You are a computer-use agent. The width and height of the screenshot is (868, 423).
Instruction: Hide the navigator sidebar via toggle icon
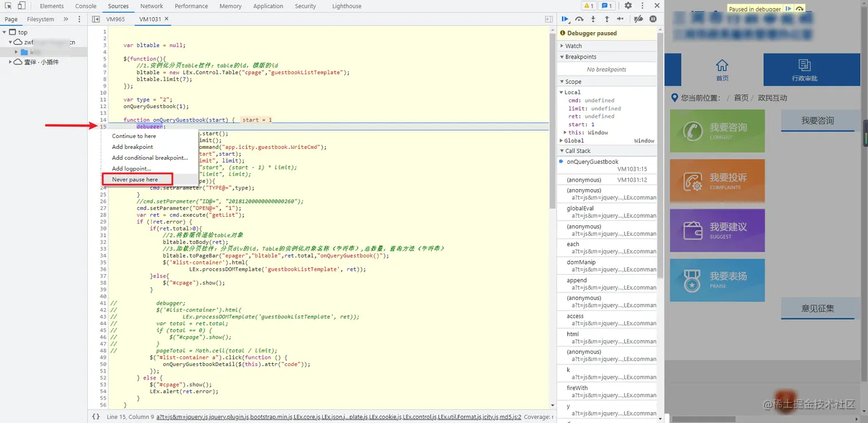tap(96, 19)
